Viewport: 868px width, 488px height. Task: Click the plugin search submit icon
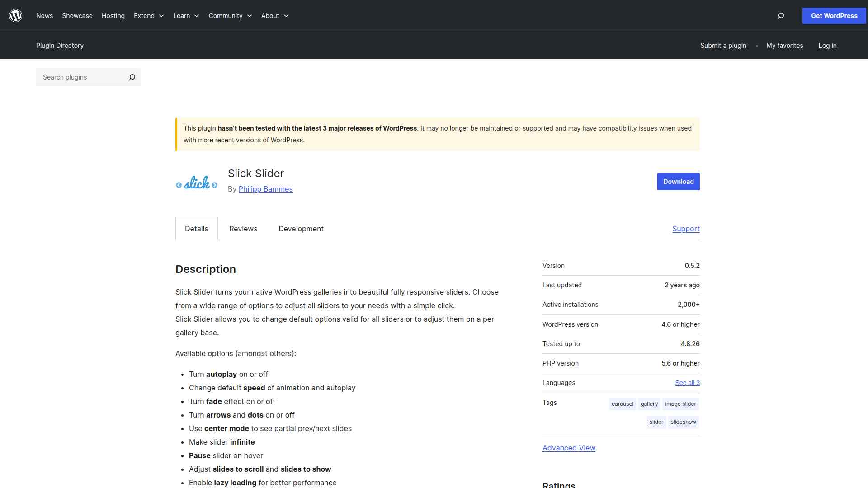(132, 77)
